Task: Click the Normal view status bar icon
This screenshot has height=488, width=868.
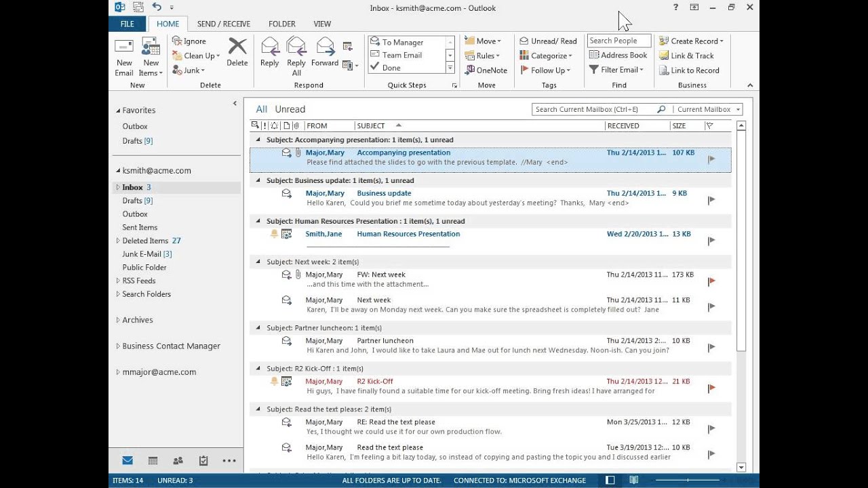Action: (610, 480)
